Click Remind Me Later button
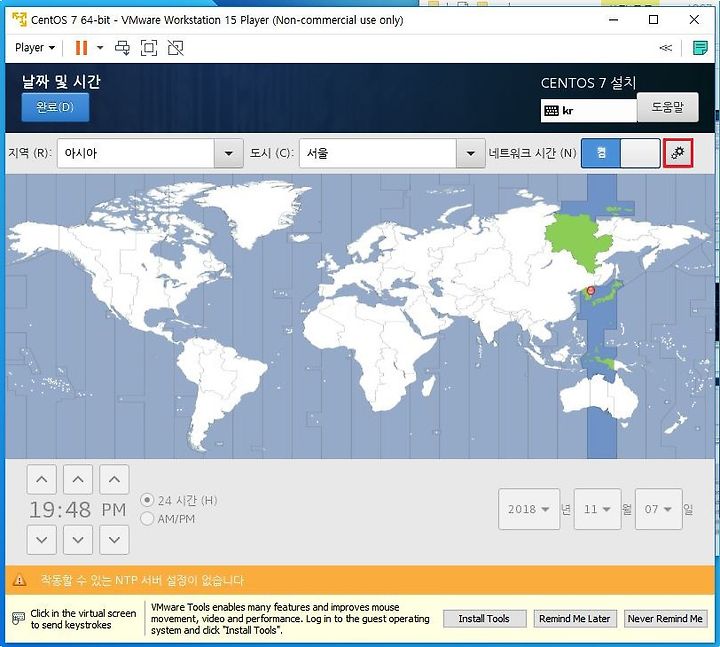The image size is (720, 647). pyautogui.click(x=575, y=619)
